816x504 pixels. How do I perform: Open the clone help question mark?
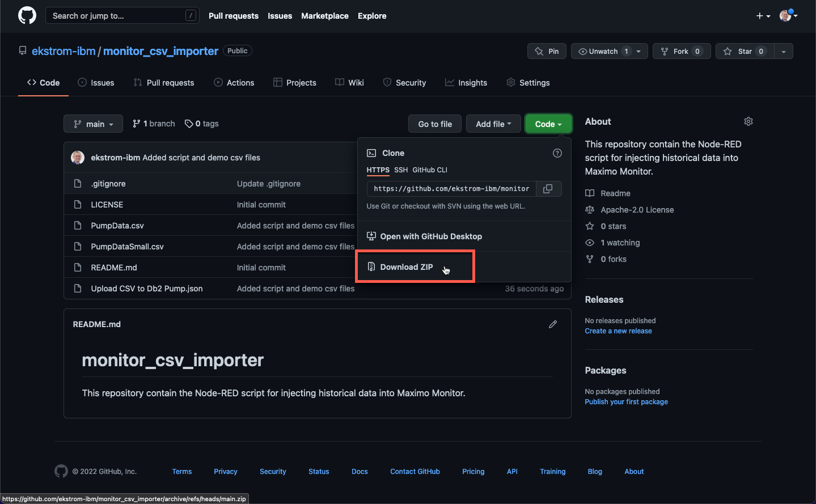click(x=557, y=153)
